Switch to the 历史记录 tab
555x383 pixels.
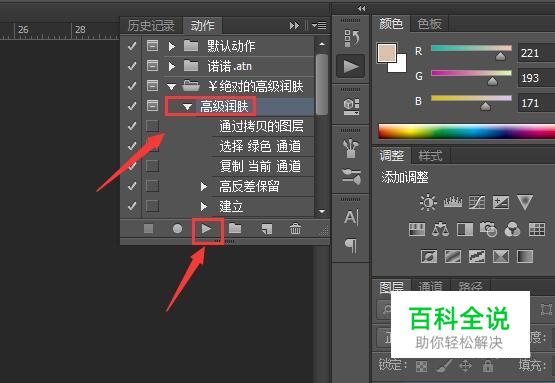pos(151,25)
